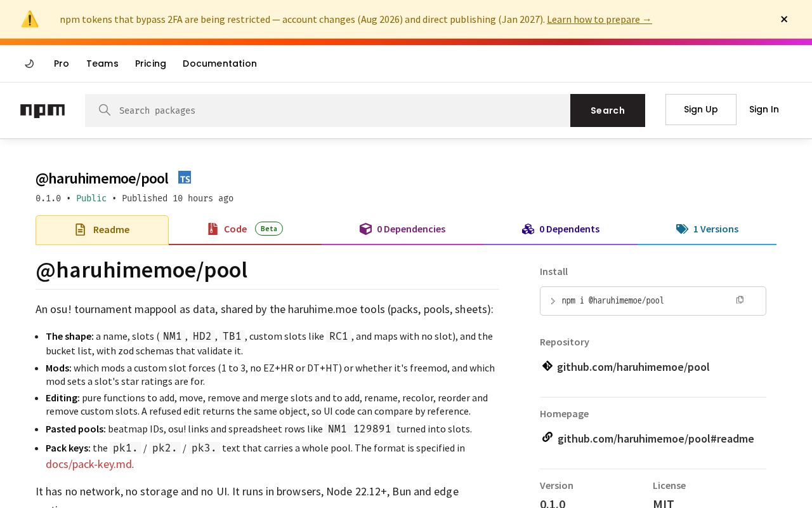Open the github.com/haruhimemoe/pool#readme homepage link

[x=656, y=439]
